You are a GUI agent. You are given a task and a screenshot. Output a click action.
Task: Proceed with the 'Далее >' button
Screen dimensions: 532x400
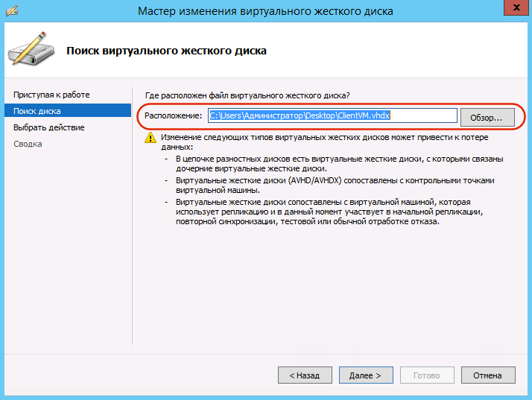point(366,375)
